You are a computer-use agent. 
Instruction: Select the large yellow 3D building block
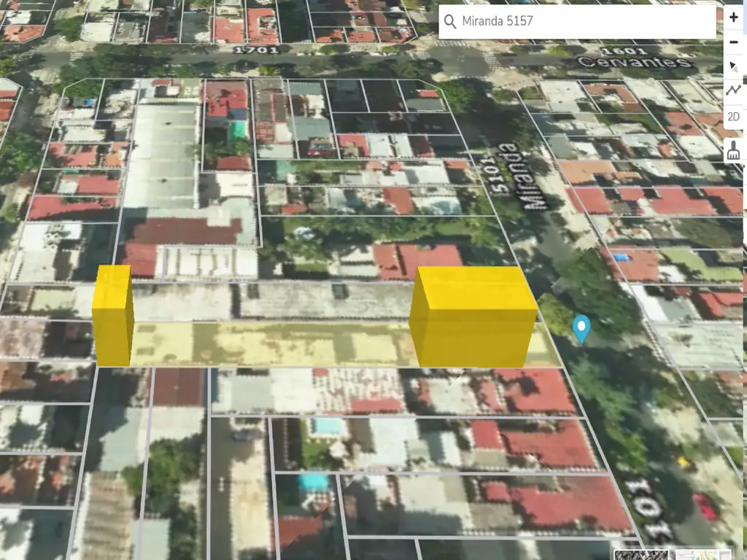[x=473, y=318]
